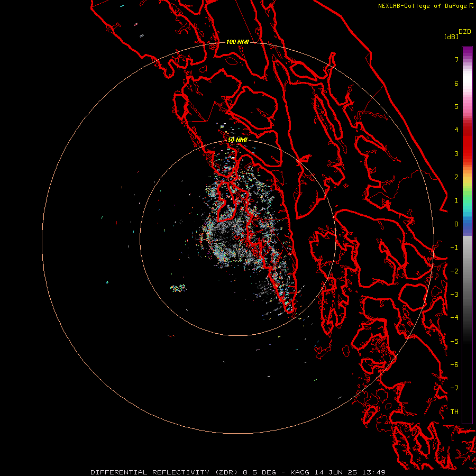Select the 0 dB scale label
Screen dimensions: 476x476
[456, 224]
